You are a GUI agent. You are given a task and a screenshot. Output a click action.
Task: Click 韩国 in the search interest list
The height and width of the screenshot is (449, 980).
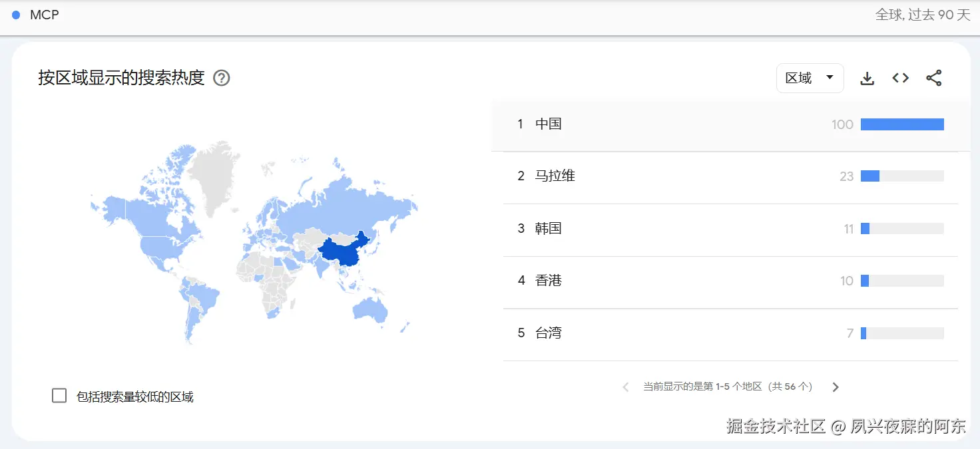[549, 228]
